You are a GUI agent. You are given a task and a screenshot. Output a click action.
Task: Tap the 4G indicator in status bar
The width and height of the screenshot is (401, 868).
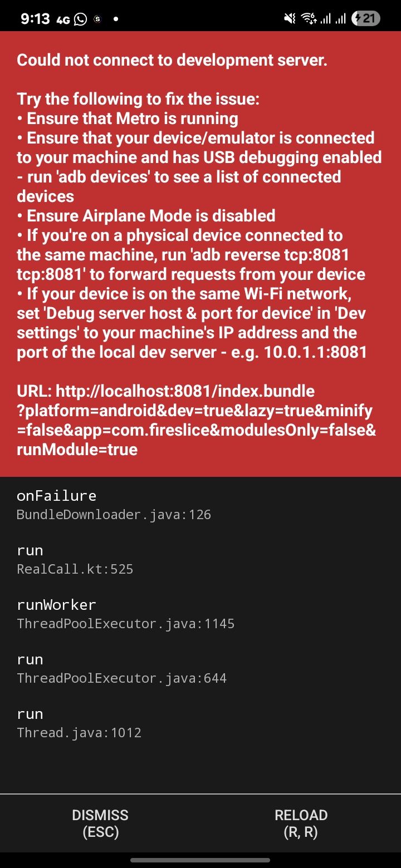[x=63, y=19]
